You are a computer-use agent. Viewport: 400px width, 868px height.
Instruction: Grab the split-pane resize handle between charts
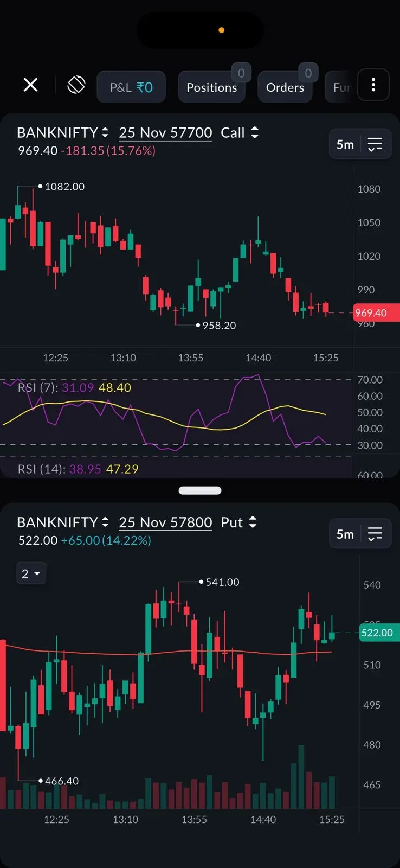(x=200, y=490)
